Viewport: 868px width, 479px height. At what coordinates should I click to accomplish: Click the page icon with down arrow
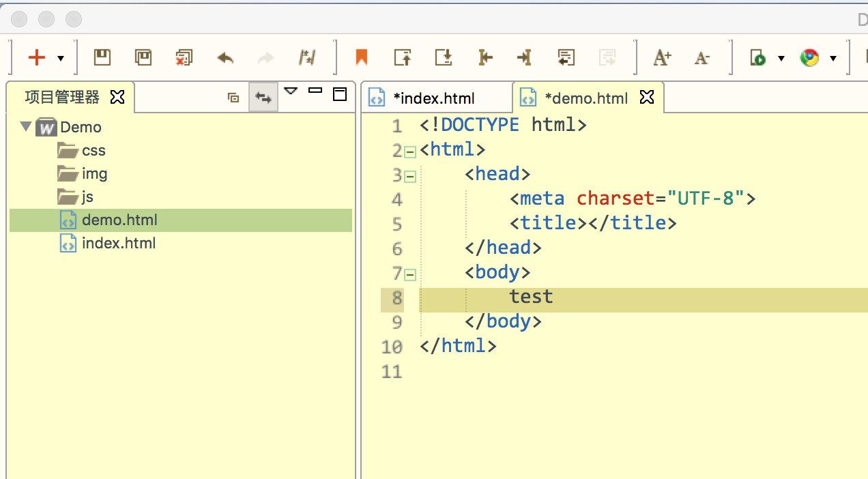[x=444, y=57]
